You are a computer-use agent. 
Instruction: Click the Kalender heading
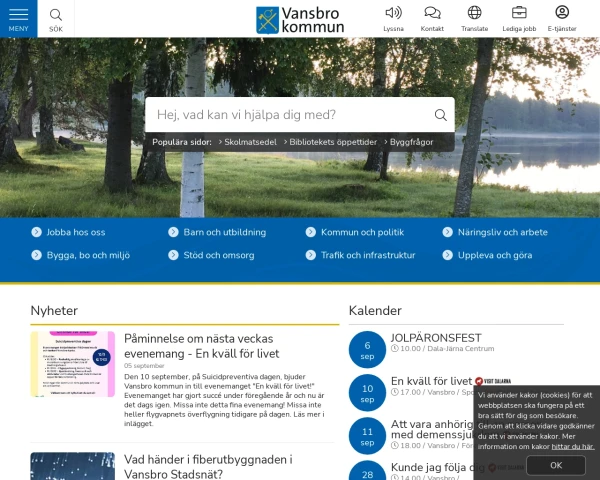(x=375, y=310)
